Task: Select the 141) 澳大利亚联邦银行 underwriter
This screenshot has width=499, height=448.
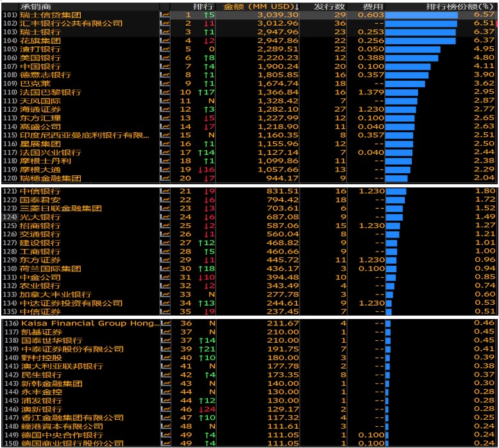Action: (62, 366)
